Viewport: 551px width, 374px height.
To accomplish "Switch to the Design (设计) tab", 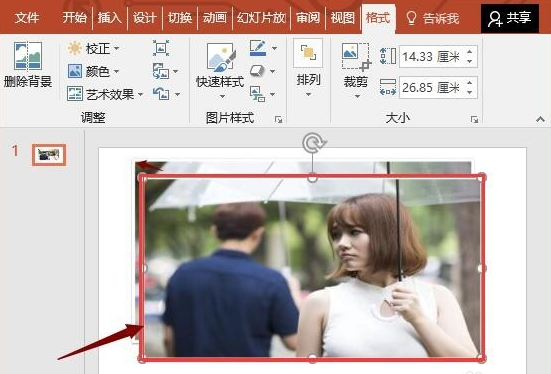I will click(x=144, y=18).
